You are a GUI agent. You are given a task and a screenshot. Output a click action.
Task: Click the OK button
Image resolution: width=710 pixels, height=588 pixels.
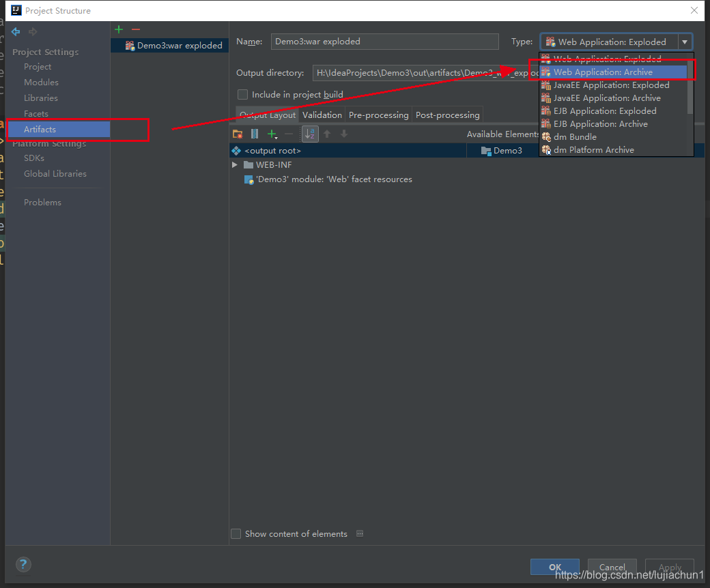click(554, 567)
